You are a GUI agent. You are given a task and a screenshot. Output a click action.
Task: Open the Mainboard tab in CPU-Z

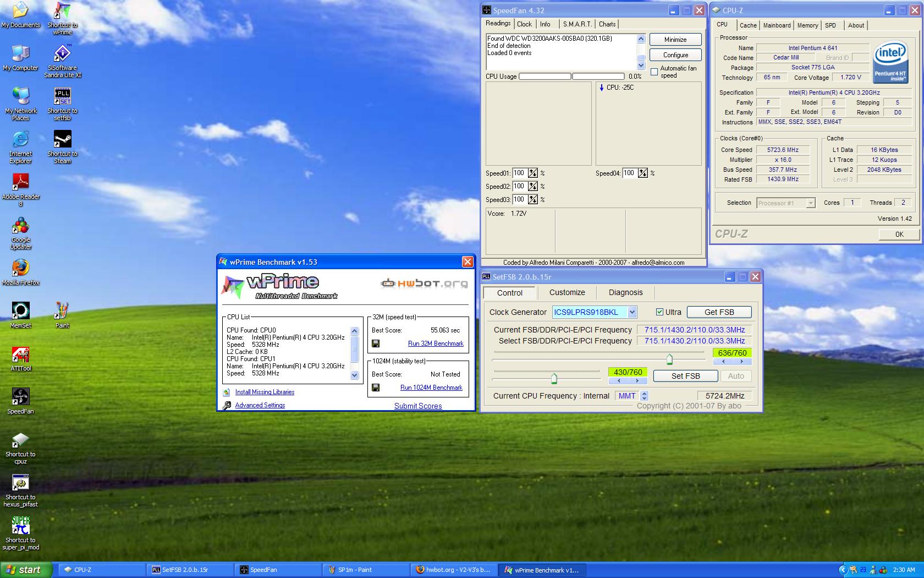coord(777,25)
